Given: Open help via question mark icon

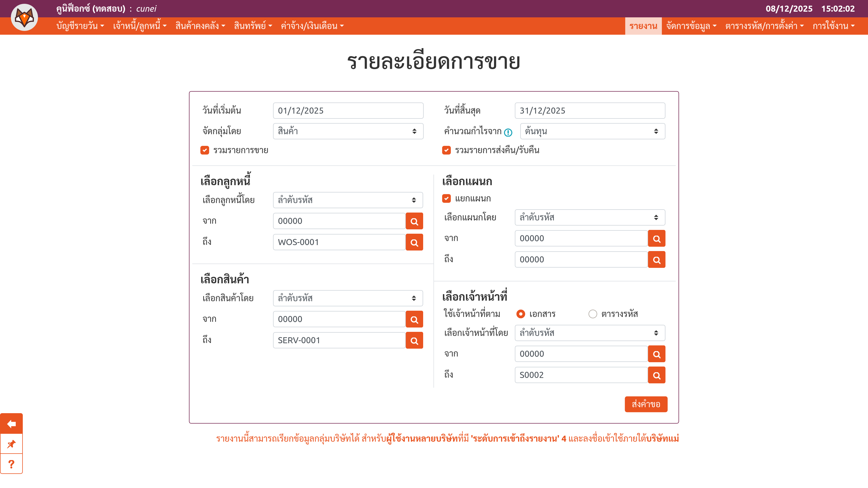Looking at the screenshot, I should click(11, 464).
